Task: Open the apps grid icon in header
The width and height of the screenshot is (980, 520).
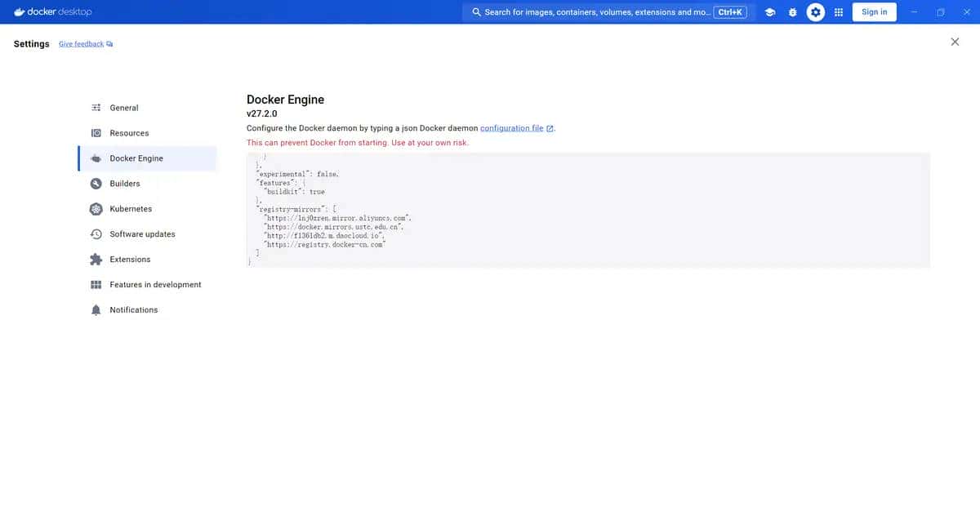Action: click(838, 12)
